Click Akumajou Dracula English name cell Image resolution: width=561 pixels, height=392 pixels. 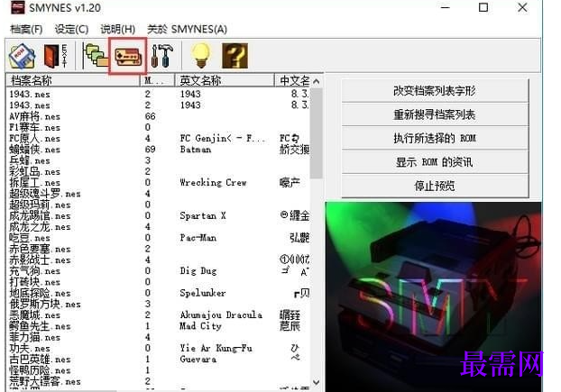pyautogui.click(x=221, y=315)
